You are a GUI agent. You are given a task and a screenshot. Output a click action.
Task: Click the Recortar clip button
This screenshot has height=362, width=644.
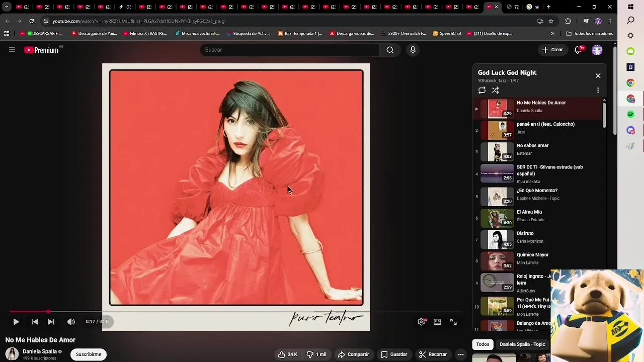tap(433, 354)
